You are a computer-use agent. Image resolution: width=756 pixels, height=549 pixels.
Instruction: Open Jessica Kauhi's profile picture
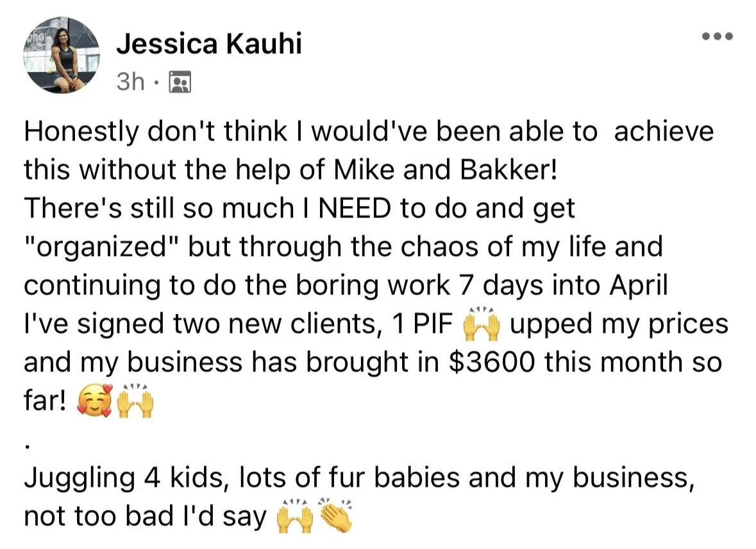62,56
